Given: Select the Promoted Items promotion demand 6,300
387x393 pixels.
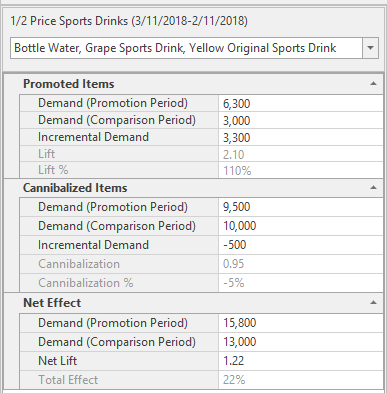Looking at the screenshot, I should (x=236, y=104).
